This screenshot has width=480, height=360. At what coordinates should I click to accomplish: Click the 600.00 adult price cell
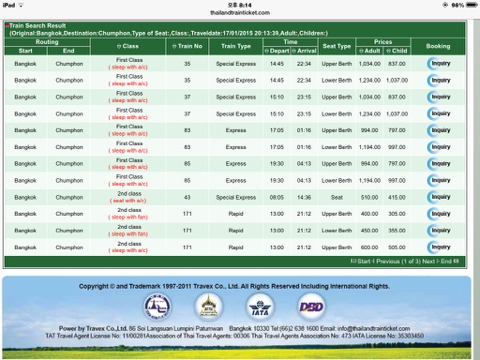(369, 247)
